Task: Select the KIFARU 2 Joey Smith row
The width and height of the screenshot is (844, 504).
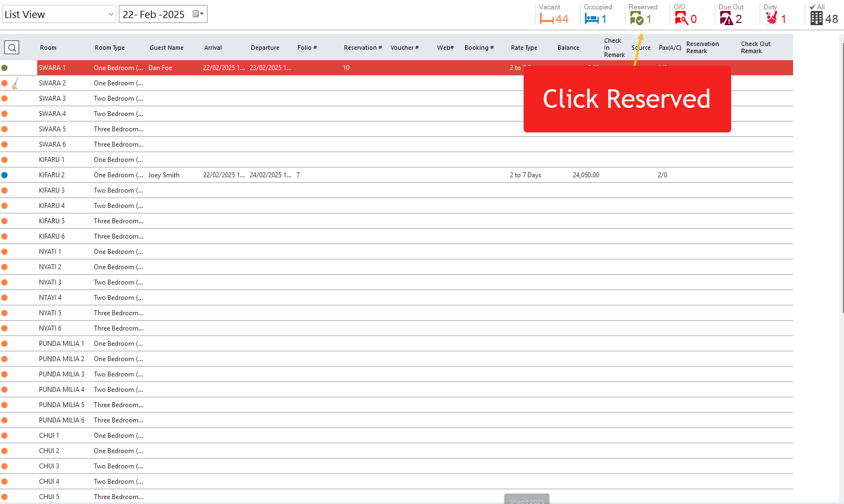Action: [x=274, y=175]
